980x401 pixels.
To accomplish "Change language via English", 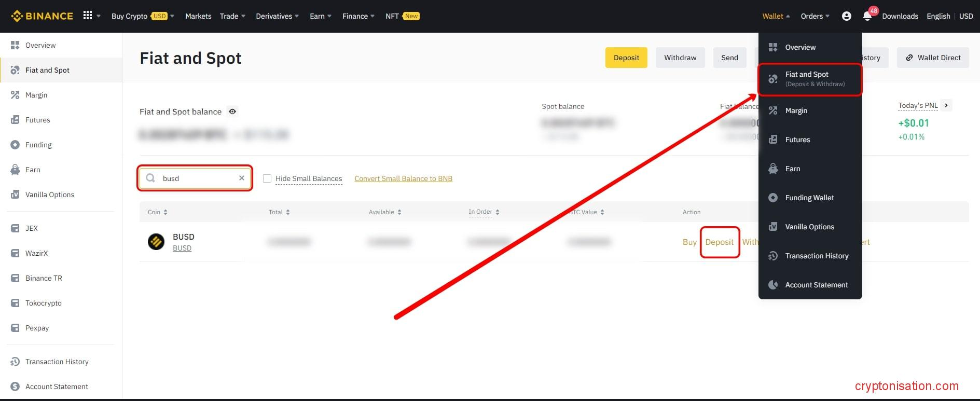I will (938, 16).
